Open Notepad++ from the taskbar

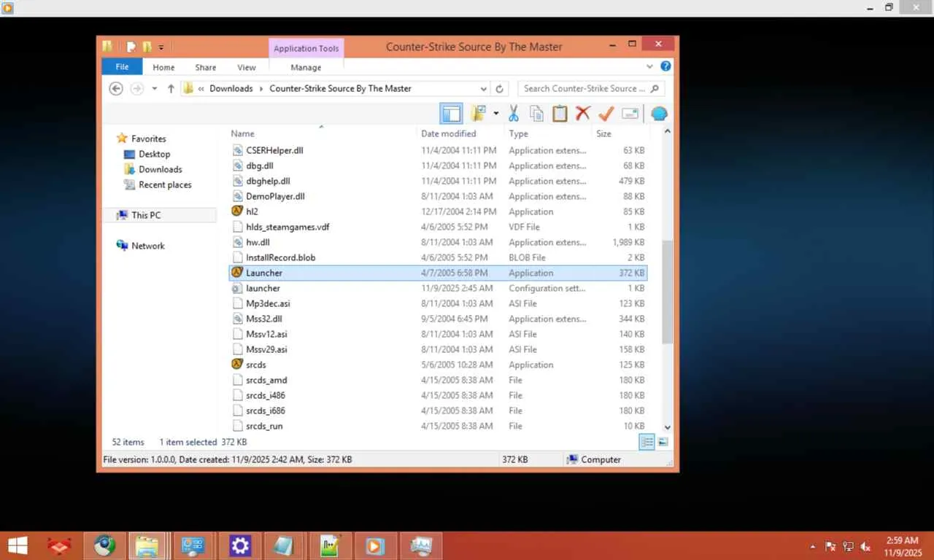click(331, 545)
